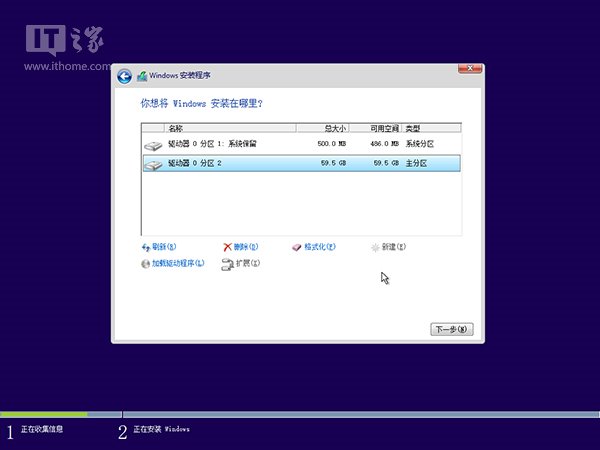The width and height of the screenshot is (600, 450).
Task: Sort by the 名称 column header
Action: tap(220, 128)
